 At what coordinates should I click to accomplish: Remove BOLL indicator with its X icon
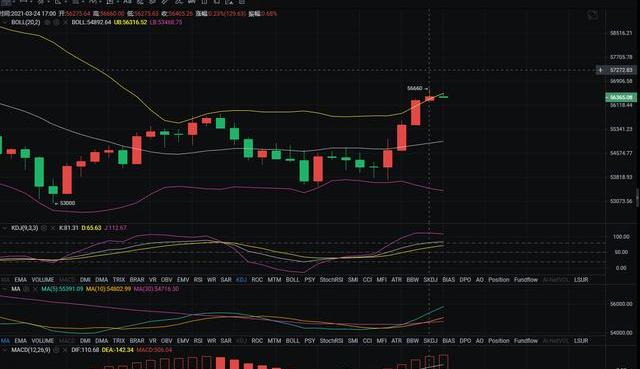65,22
